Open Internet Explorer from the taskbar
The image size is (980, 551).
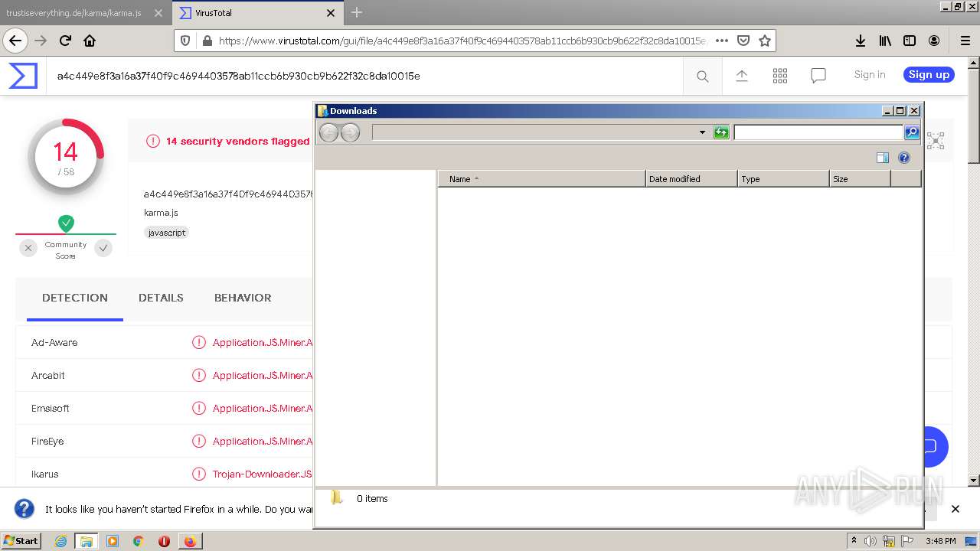60,541
